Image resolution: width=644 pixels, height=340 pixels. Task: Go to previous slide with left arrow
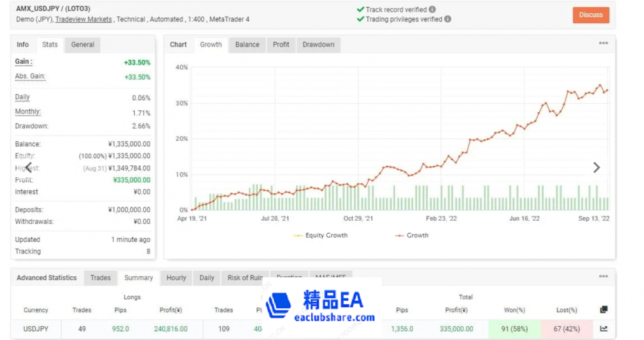click(28, 168)
